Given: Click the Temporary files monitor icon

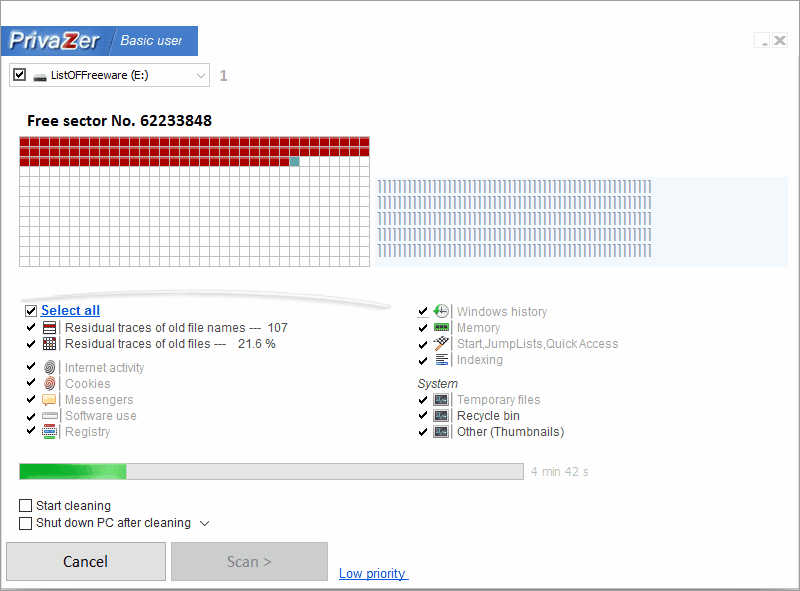Looking at the screenshot, I should click(x=441, y=400).
